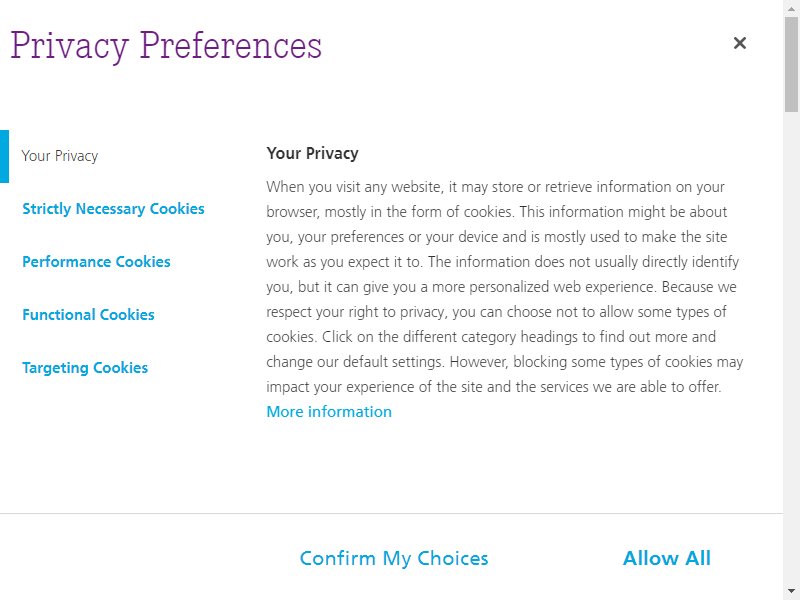Click the bold Your Privacy content heading
Viewport: 800px width, 600px height.
tap(312, 153)
